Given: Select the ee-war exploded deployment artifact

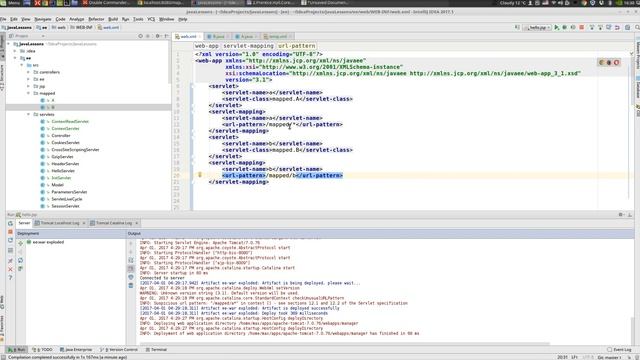Looking at the screenshot, I should [x=45, y=242].
